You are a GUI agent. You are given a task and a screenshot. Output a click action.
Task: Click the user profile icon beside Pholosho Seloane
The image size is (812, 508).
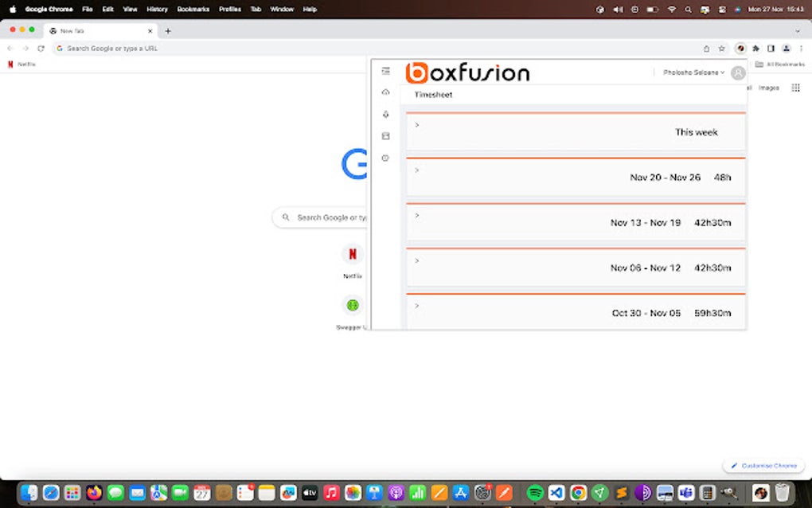738,72
